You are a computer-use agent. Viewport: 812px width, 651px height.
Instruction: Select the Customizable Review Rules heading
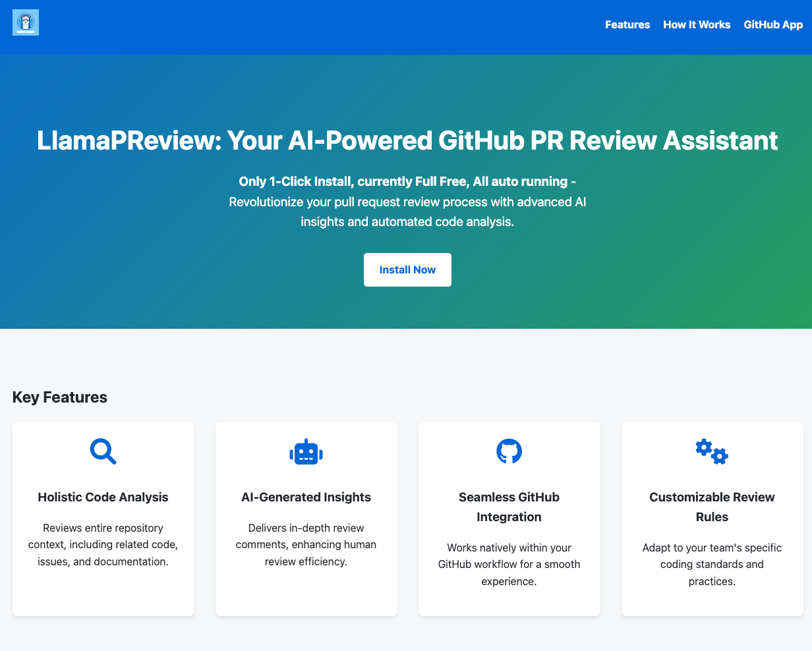coord(712,507)
